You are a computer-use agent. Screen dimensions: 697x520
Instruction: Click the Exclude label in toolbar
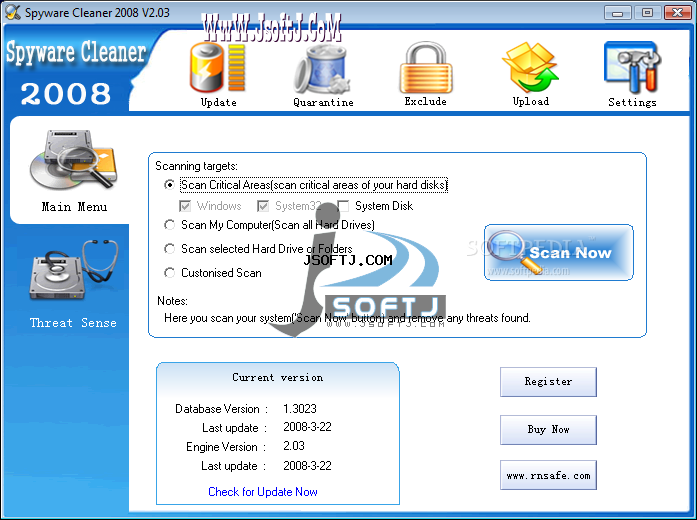425,101
